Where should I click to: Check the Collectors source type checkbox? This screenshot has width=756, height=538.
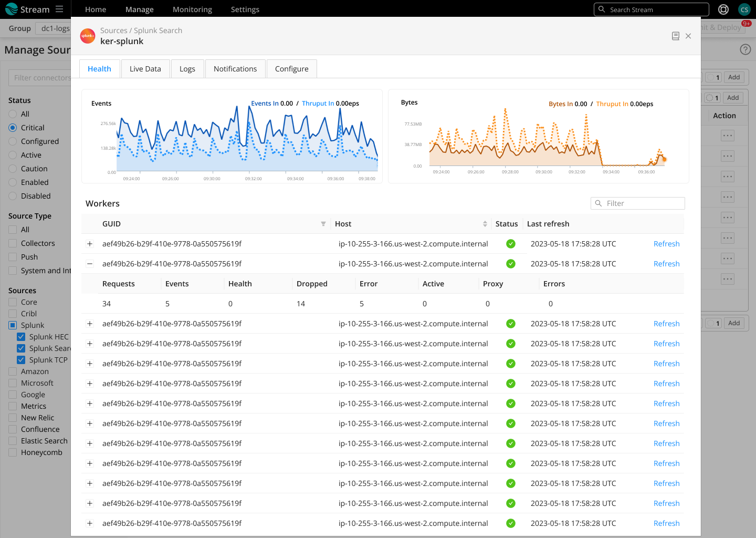click(x=13, y=243)
